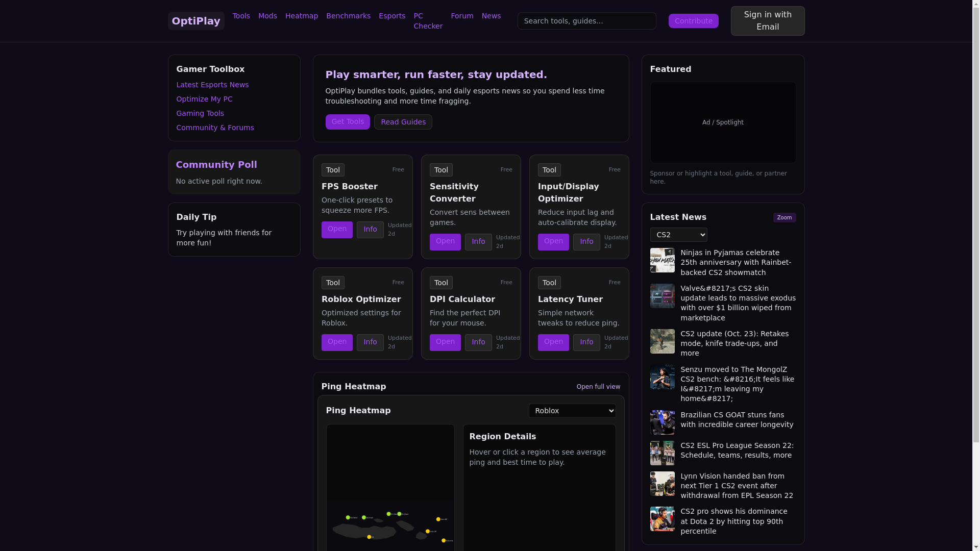This screenshot has height=551, width=980.
Task: Open the Tools nav item
Action: click(x=241, y=16)
